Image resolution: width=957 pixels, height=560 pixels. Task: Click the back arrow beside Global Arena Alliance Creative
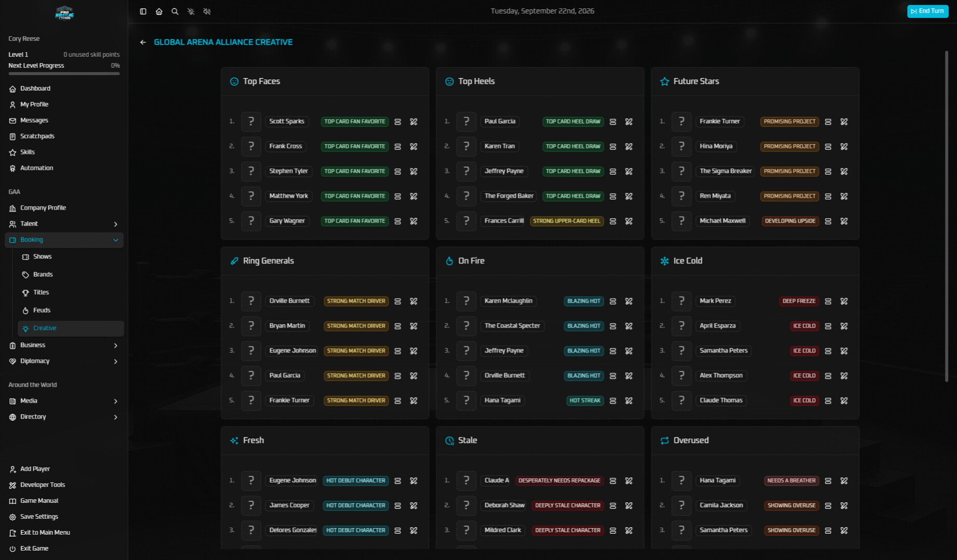143,43
